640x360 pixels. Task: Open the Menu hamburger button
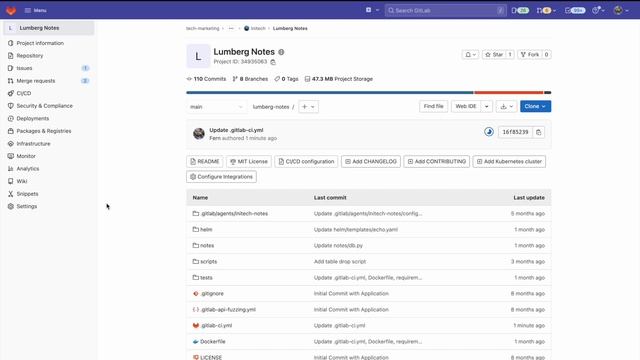coord(36,10)
